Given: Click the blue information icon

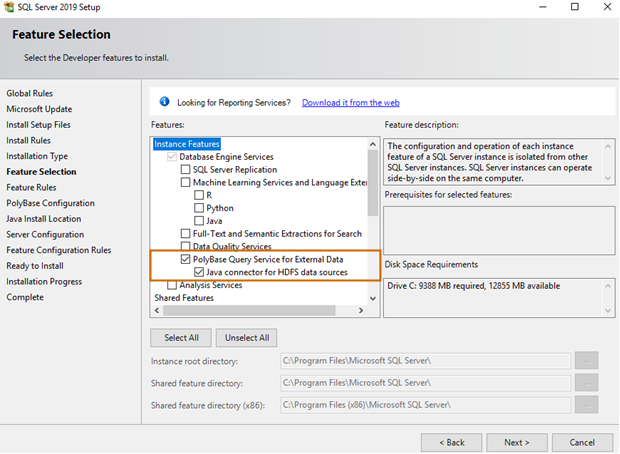Looking at the screenshot, I should coord(164,102).
